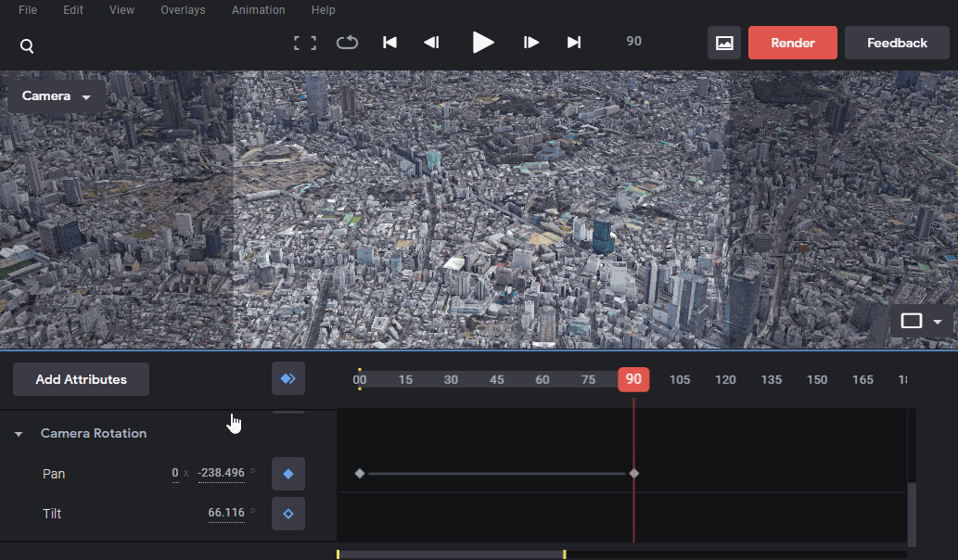Screen dimensions: 958x560
Task: Click the Render button
Action: click(792, 43)
